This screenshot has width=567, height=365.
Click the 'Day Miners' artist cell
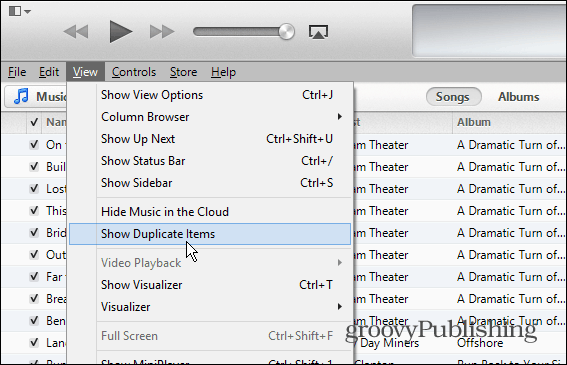click(389, 343)
